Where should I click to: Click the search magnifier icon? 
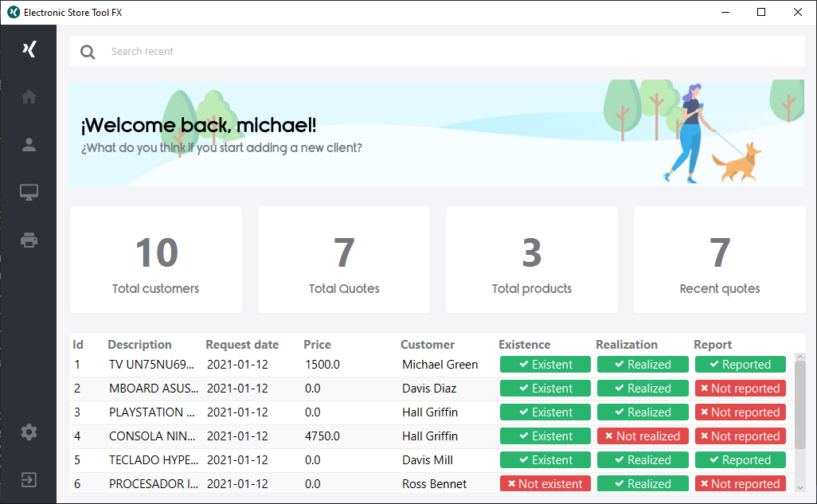tap(88, 52)
